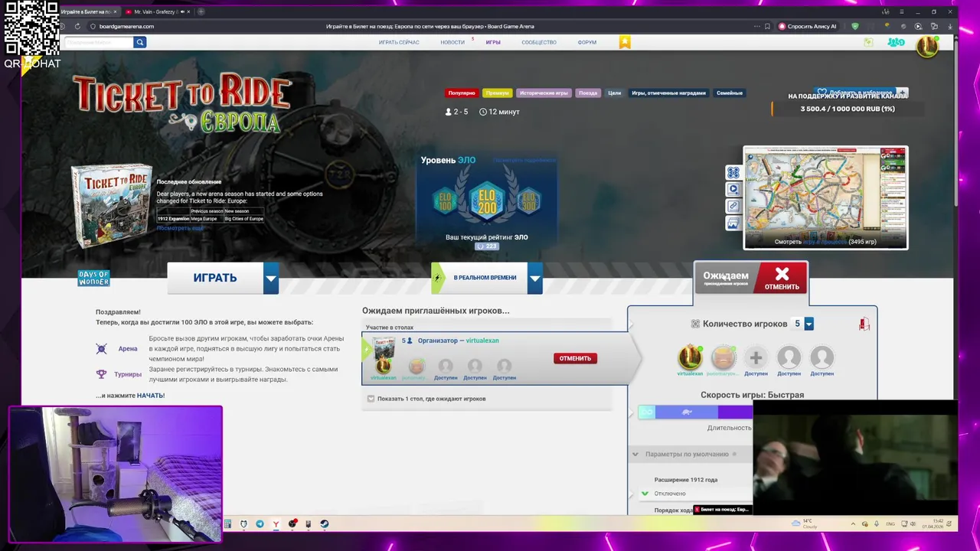Open a new browser tab with the plus button

coord(201,11)
